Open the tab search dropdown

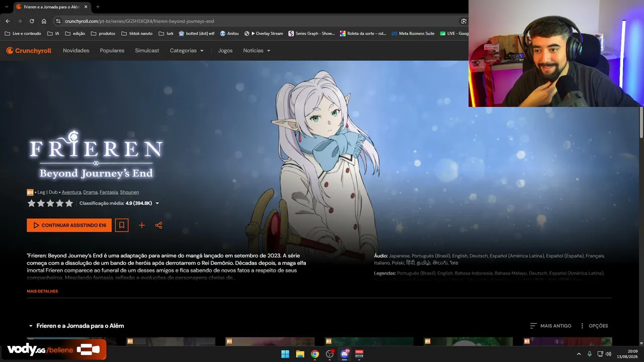(7, 7)
